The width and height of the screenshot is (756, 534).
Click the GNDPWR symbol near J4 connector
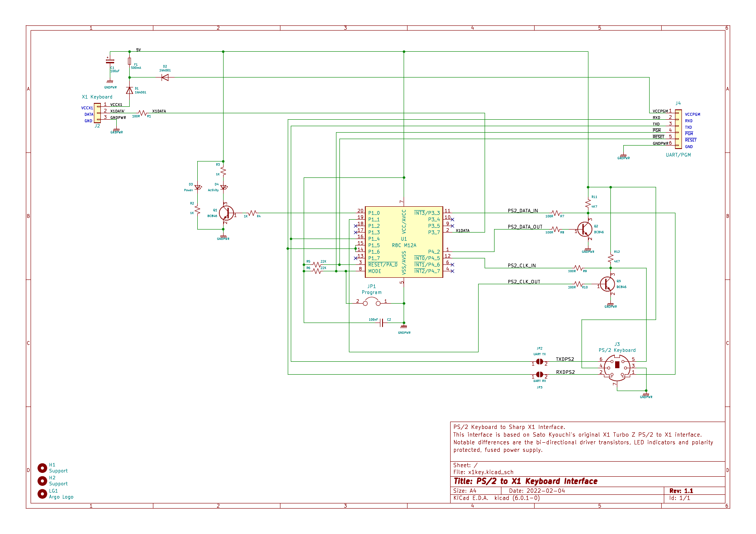pos(623,157)
